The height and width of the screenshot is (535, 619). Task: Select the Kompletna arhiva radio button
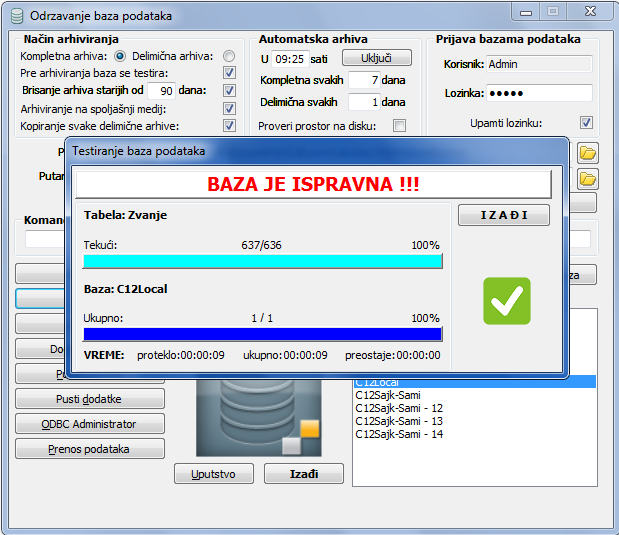tap(120, 56)
